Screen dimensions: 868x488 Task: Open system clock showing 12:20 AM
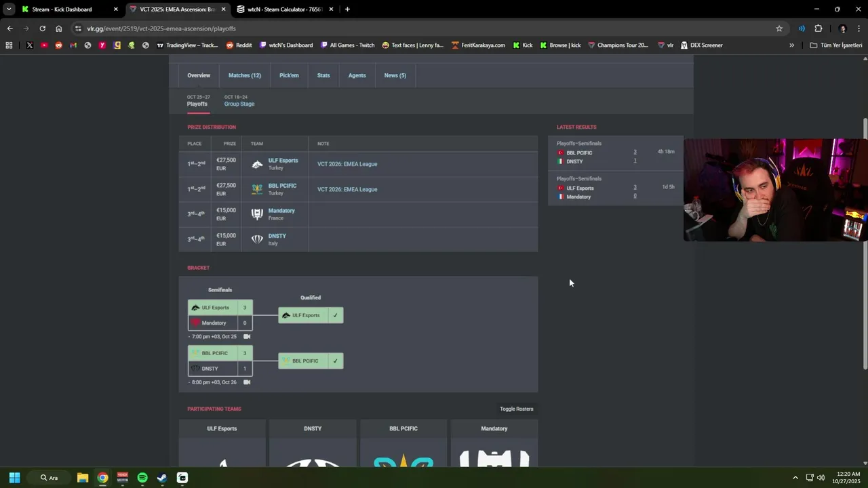(x=848, y=478)
